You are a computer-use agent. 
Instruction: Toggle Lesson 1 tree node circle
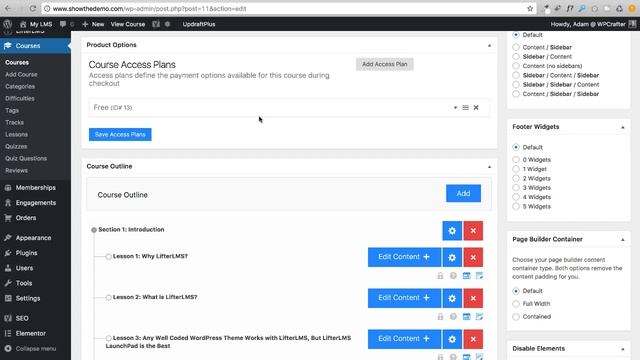click(108, 257)
